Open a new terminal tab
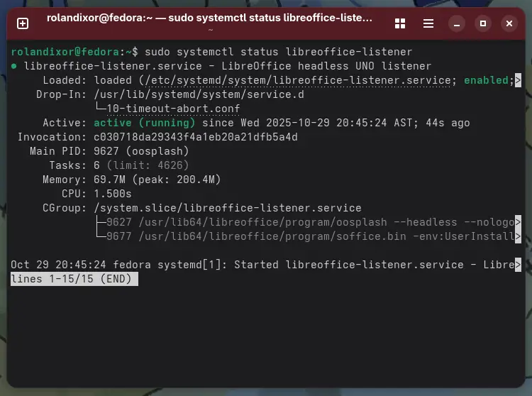 (23, 23)
